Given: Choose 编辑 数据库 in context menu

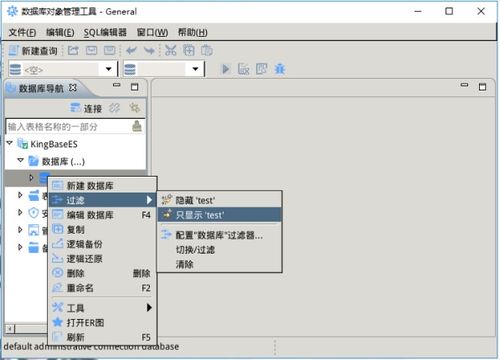Looking at the screenshot, I should (x=103, y=215).
